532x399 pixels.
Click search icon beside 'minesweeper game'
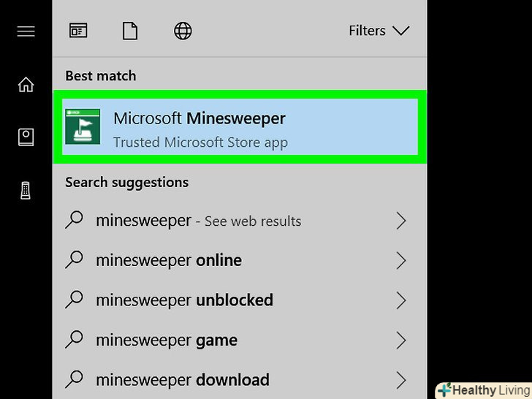(74, 339)
